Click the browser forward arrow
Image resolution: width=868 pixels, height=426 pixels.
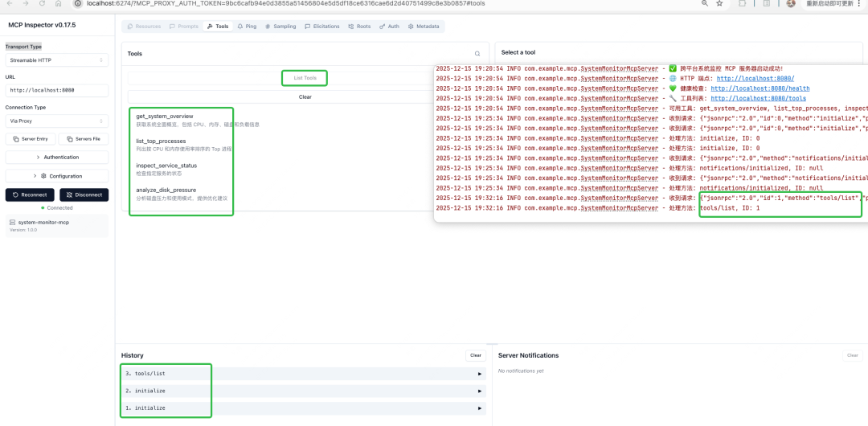tap(26, 3)
